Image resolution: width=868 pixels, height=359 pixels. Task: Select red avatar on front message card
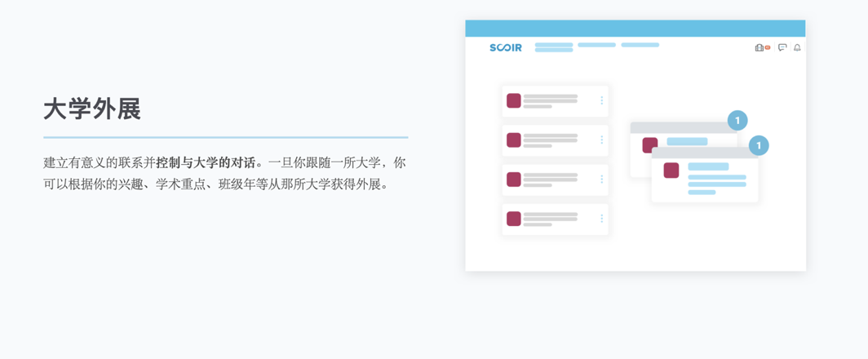coord(671,170)
